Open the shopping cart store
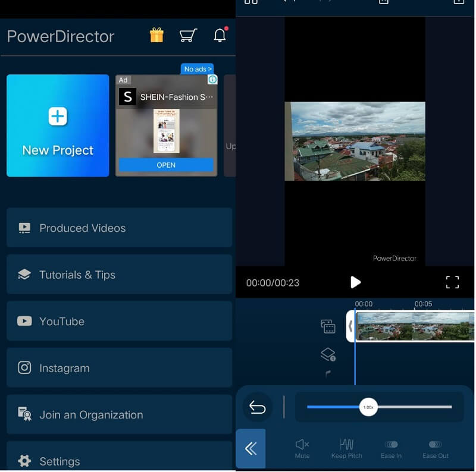The image size is (476, 472). (188, 36)
